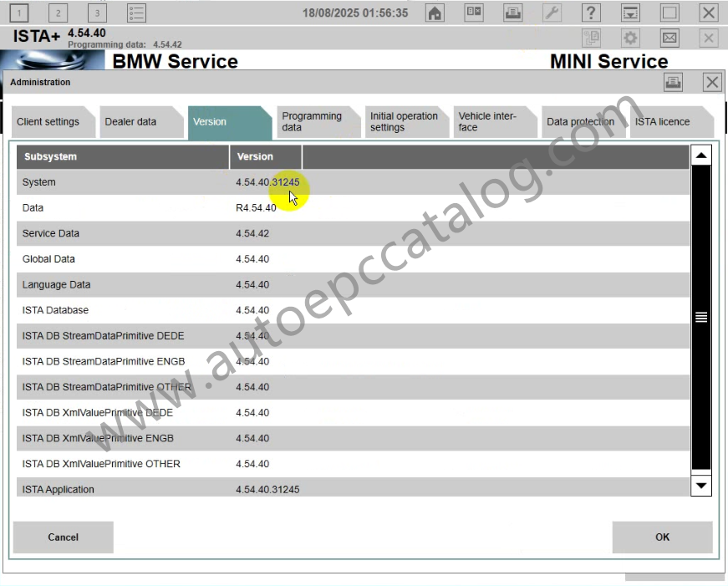Open the operations list icon
728x586 pixels.
[136, 13]
